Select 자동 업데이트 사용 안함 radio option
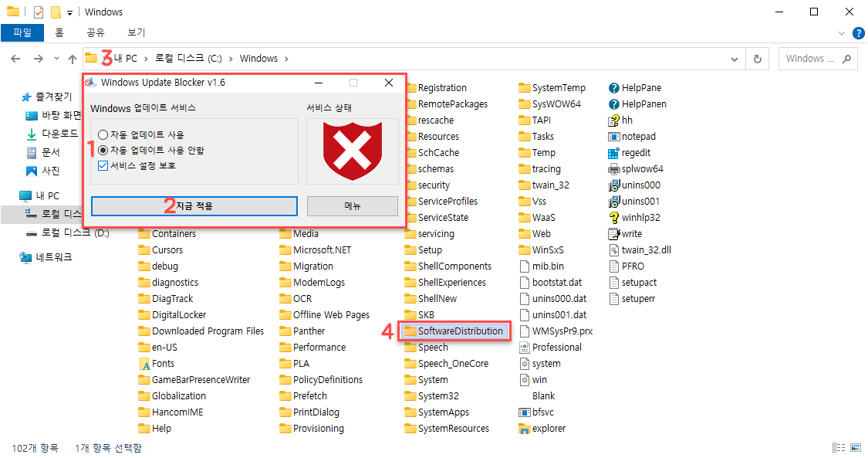The image size is (868, 458). (x=103, y=150)
